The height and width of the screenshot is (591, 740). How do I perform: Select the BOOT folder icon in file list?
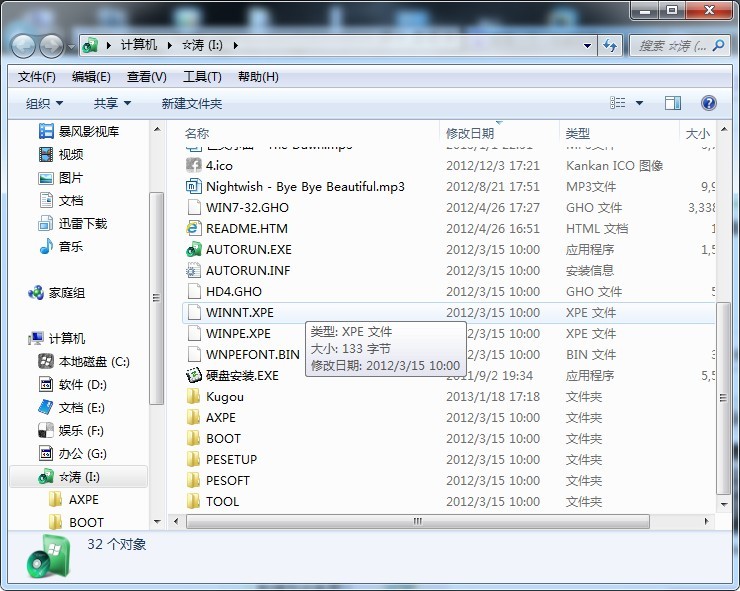pyautogui.click(x=193, y=439)
